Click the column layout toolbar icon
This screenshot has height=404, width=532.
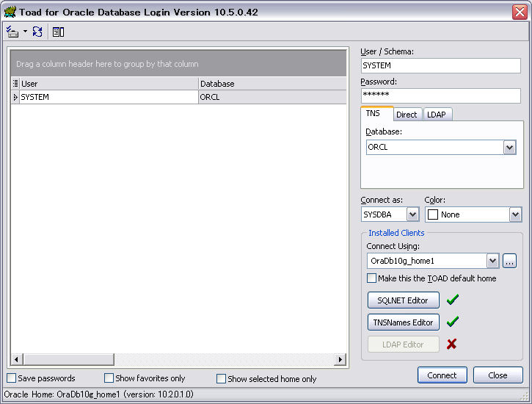click(59, 32)
